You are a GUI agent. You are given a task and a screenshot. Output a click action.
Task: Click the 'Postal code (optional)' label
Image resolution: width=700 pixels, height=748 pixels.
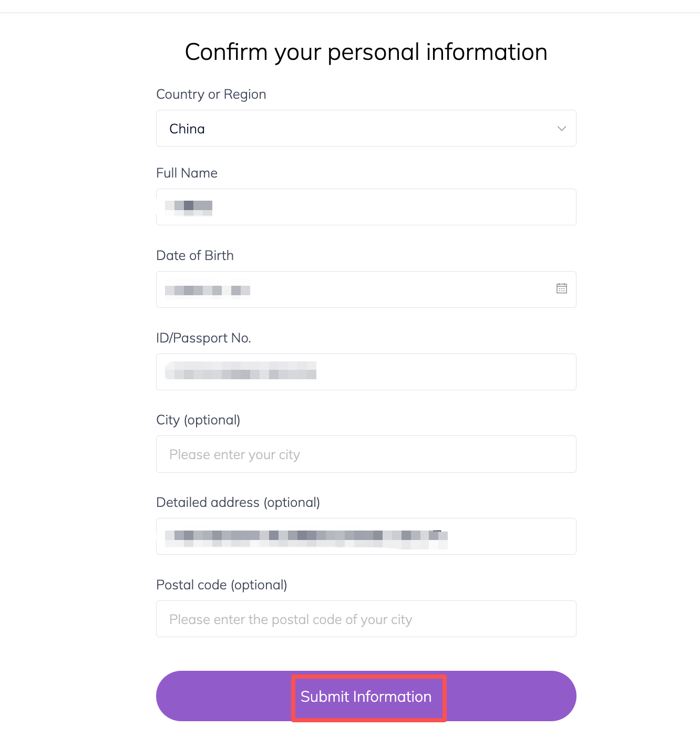pos(222,585)
